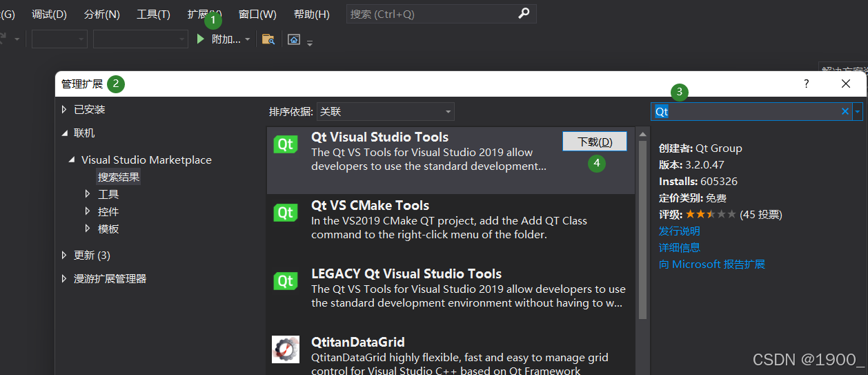Image resolution: width=868 pixels, height=375 pixels.
Task: Click the Qt Visual Studio Tools logo icon
Action: coord(286,144)
